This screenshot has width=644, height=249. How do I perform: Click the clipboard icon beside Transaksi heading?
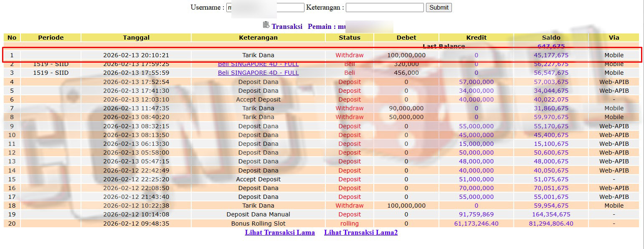click(266, 25)
